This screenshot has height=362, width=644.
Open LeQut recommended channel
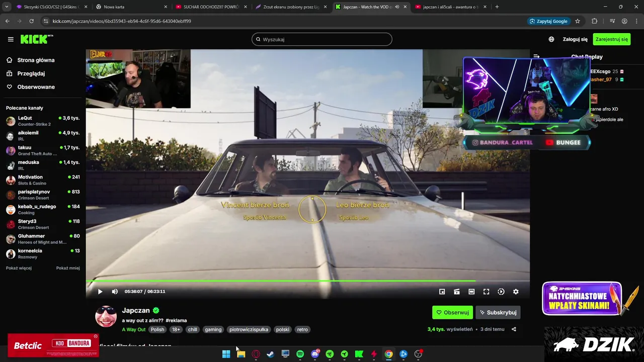click(43, 121)
